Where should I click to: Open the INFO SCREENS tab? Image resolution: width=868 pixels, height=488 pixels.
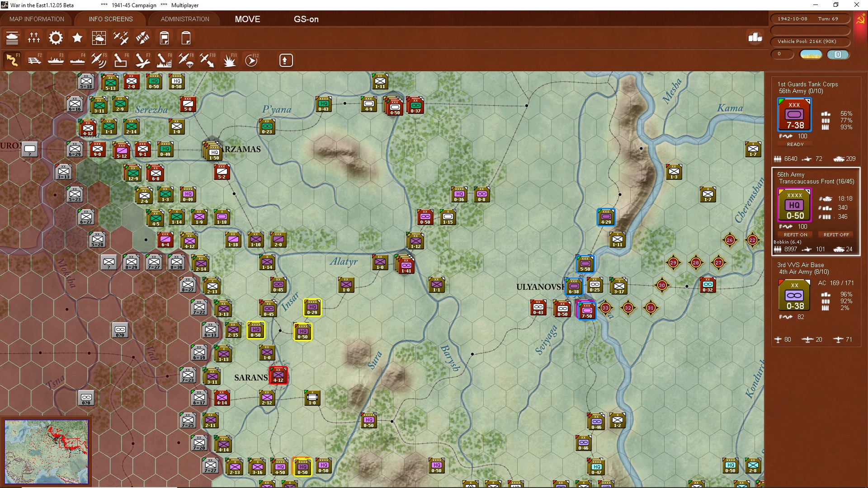click(111, 19)
